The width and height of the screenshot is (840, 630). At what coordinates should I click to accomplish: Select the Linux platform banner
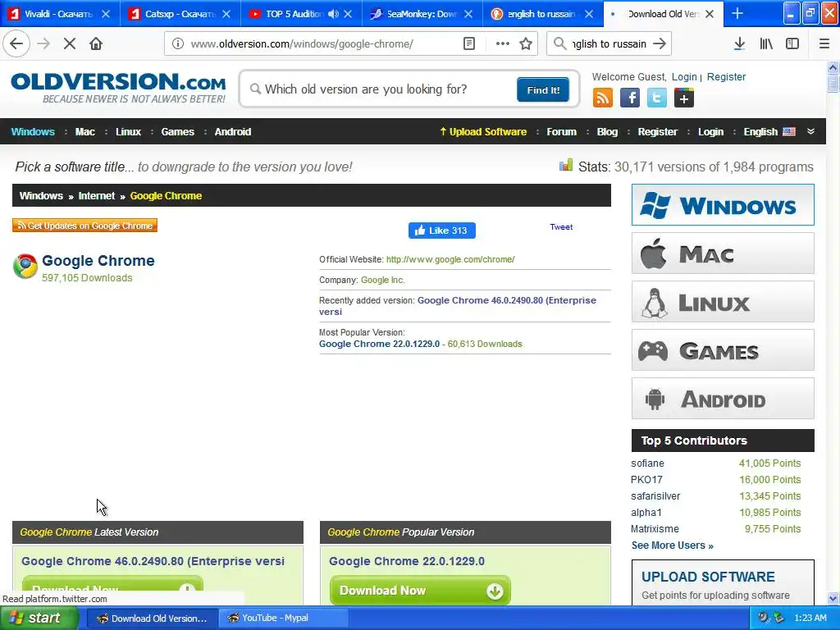(723, 302)
